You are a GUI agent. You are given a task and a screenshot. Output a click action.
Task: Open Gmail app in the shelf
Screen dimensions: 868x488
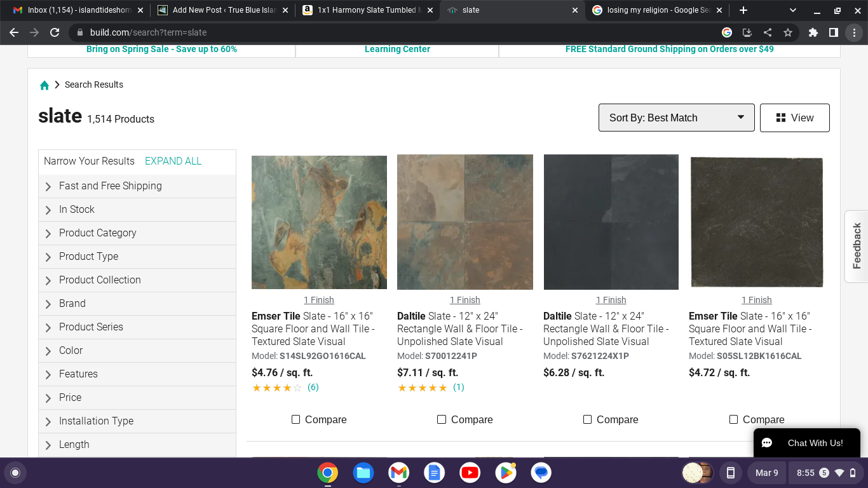point(399,473)
